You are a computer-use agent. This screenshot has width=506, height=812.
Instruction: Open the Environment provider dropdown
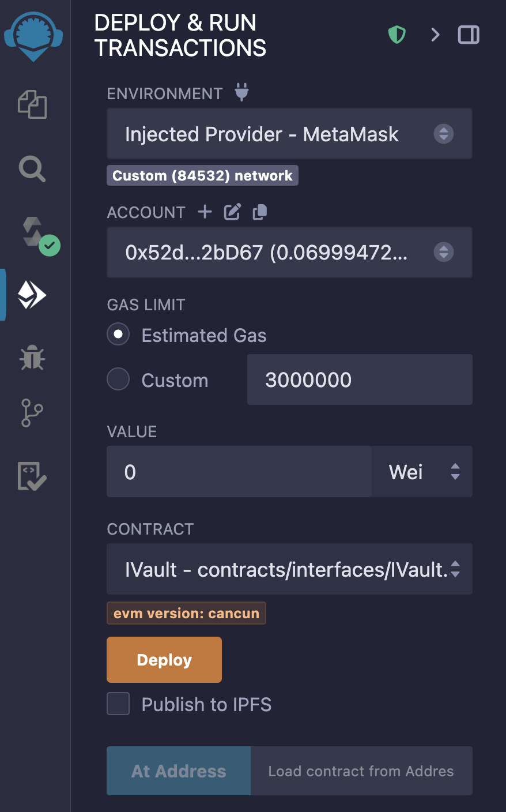pos(289,134)
